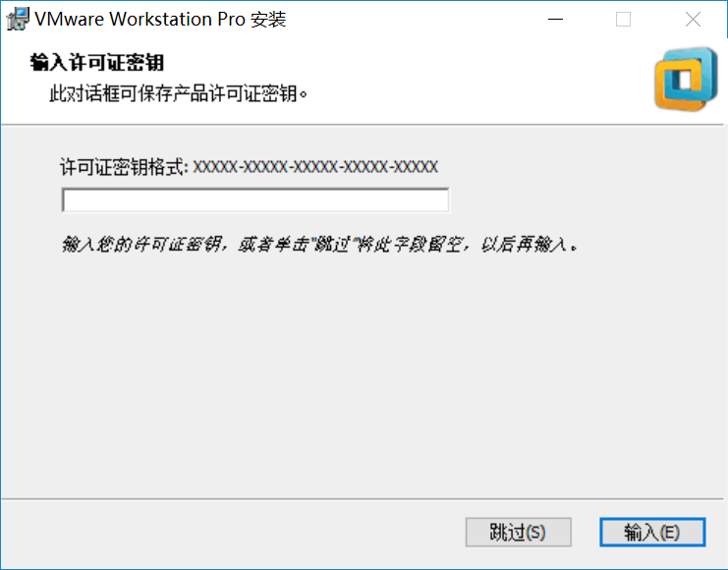Viewport: 728px width, 570px height.
Task: Minimize the VMware Workstation Pro setup window
Action: (x=555, y=20)
